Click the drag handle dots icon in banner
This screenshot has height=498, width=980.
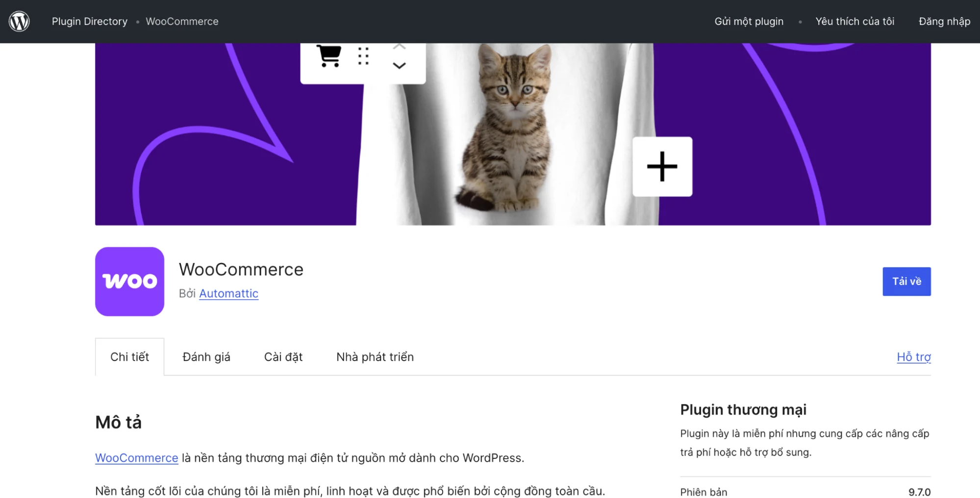click(x=363, y=56)
